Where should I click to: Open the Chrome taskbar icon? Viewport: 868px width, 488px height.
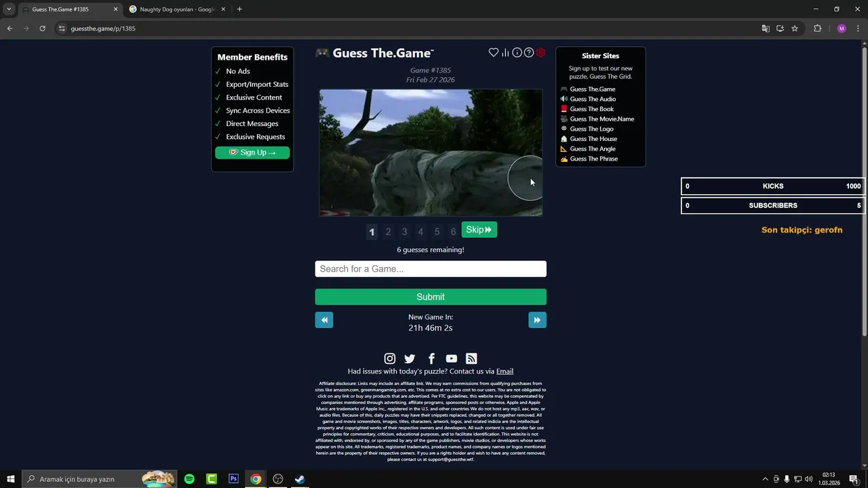256,479
